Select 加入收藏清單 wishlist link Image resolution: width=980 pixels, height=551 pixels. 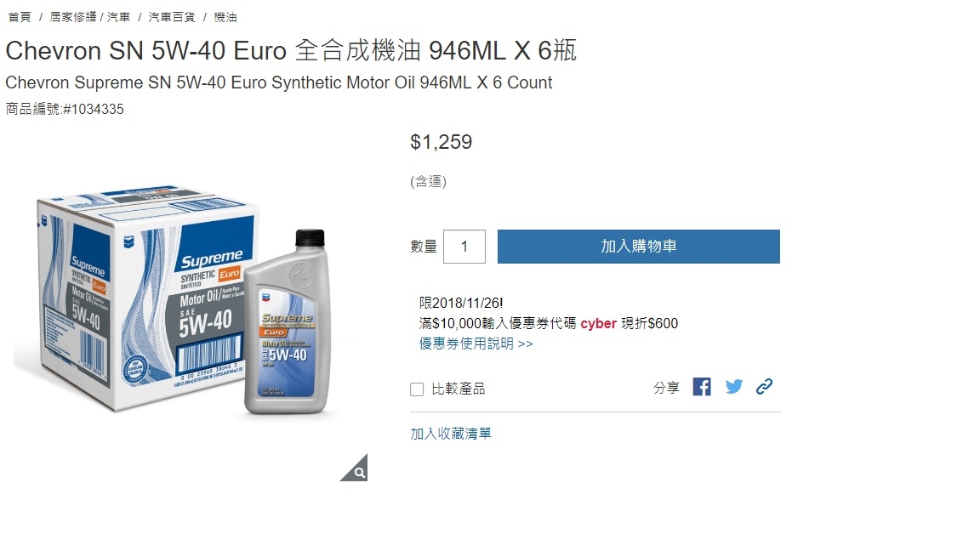[x=451, y=434]
